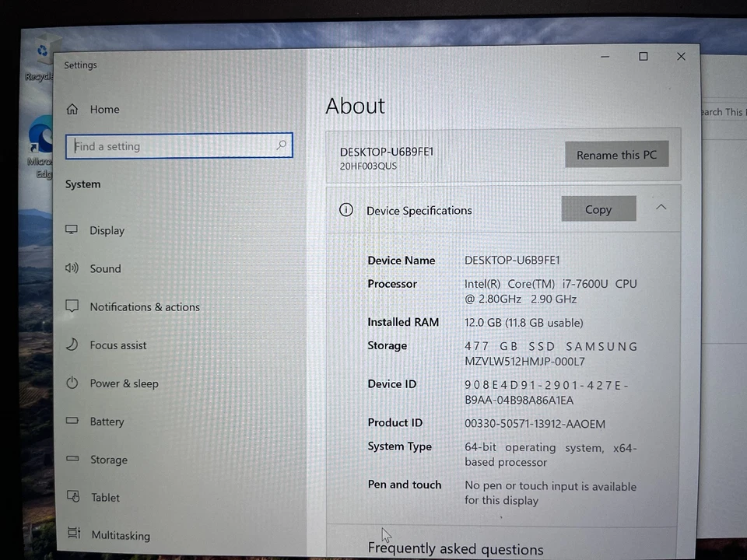The width and height of the screenshot is (747, 560).
Task: Click the info icon beside Device Specifications
Action: (345, 210)
